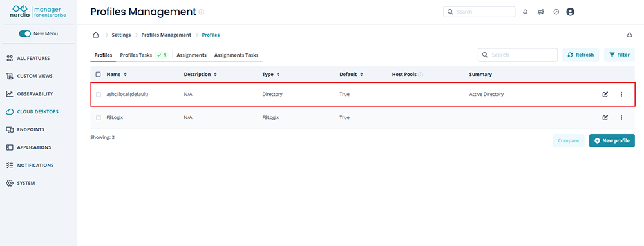Click the Active Directory summary text
This screenshot has width=644, height=246.
click(486, 94)
